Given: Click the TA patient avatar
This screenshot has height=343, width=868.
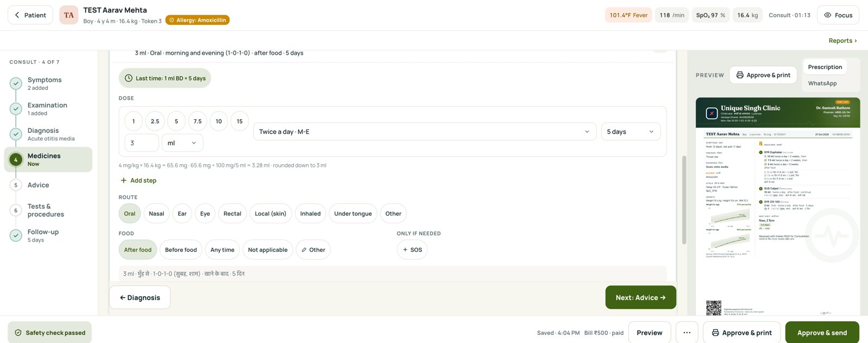Looking at the screenshot, I should (x=69, y=15).
